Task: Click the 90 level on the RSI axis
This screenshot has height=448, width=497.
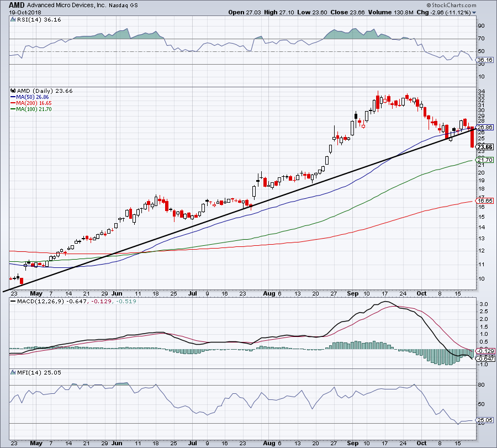Action: pos(481,25)
